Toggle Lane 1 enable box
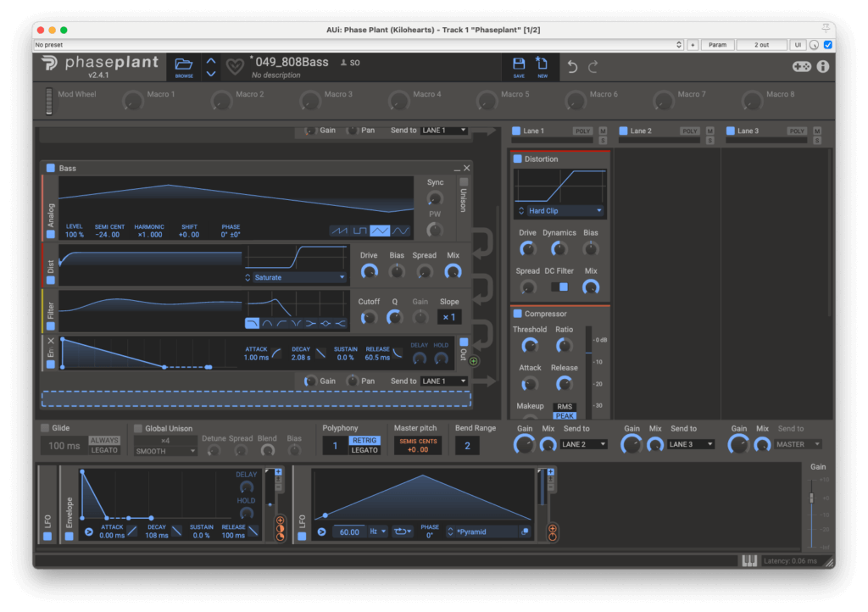The height and width of the screenshot is (612, 868). point(516,131)
